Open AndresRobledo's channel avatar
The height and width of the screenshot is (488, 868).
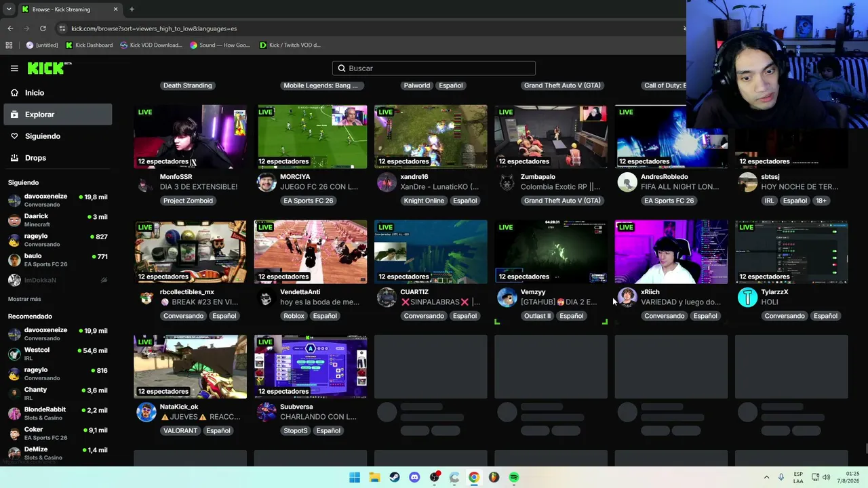point(627,183)
